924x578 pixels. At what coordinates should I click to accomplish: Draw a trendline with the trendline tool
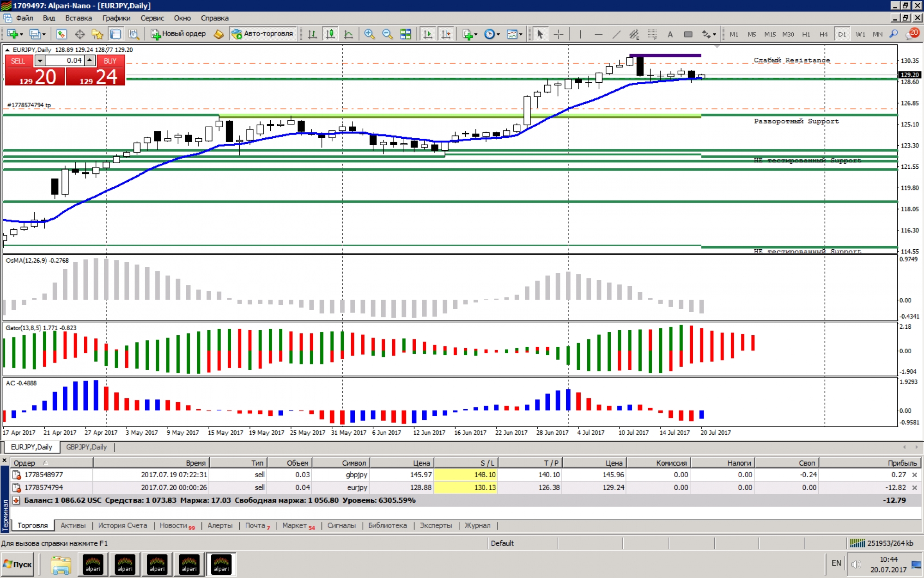616,34
